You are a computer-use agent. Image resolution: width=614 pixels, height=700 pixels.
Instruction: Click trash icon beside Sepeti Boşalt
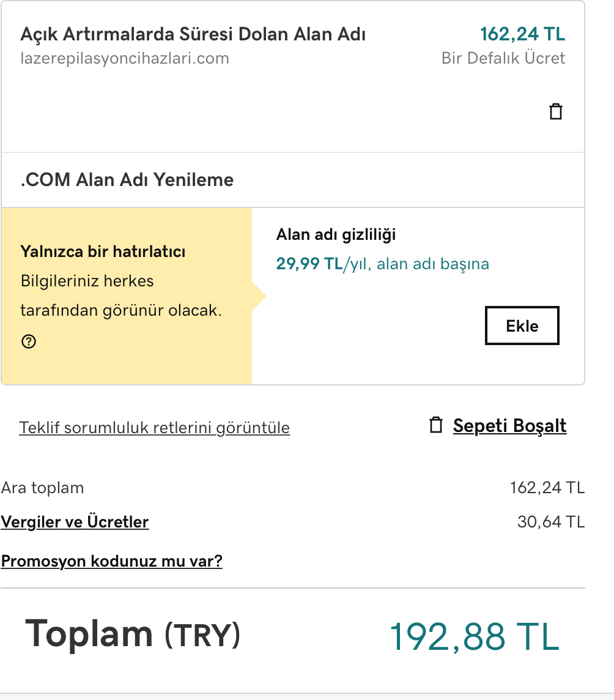click(436, 425)
